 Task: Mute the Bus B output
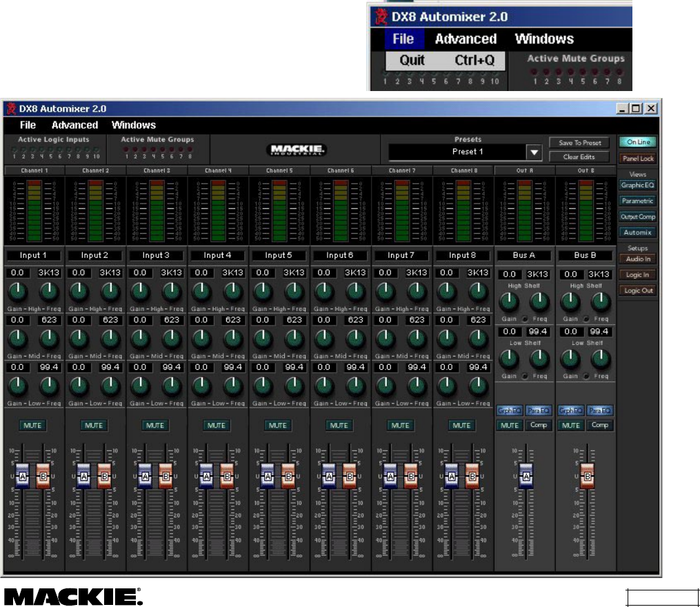click(x=570, y=425)
